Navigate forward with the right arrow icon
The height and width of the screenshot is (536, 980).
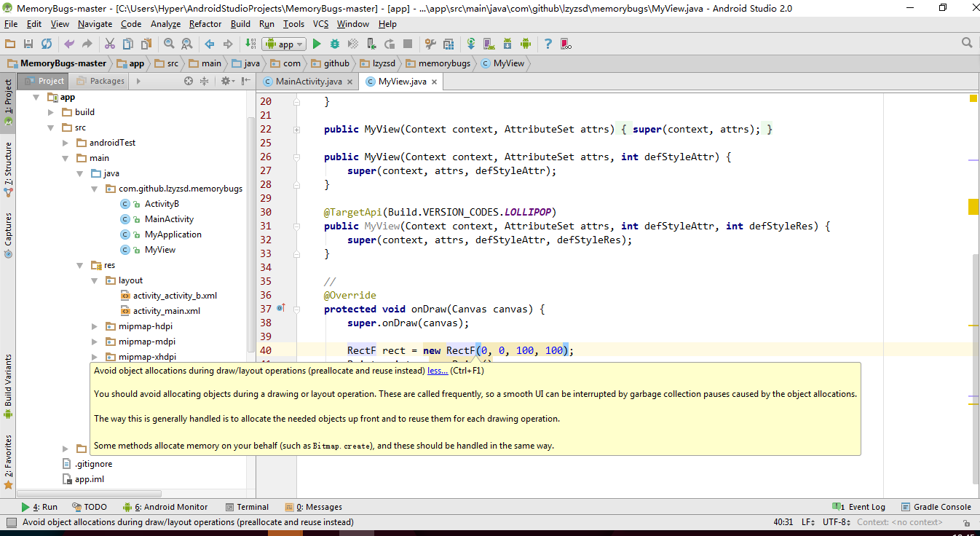pos(228,44)
